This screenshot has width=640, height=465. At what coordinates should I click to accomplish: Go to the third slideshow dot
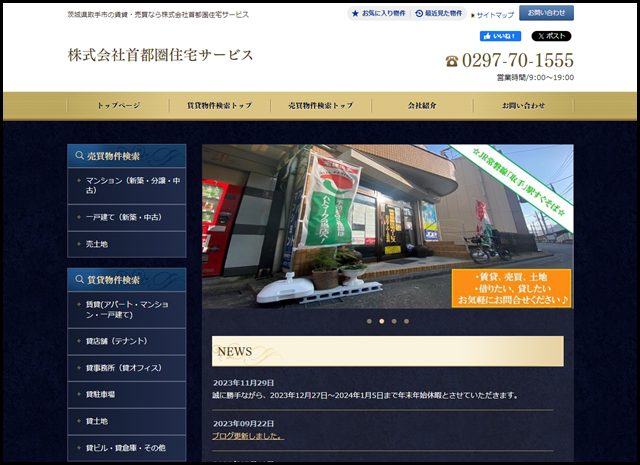coord(394,321)
